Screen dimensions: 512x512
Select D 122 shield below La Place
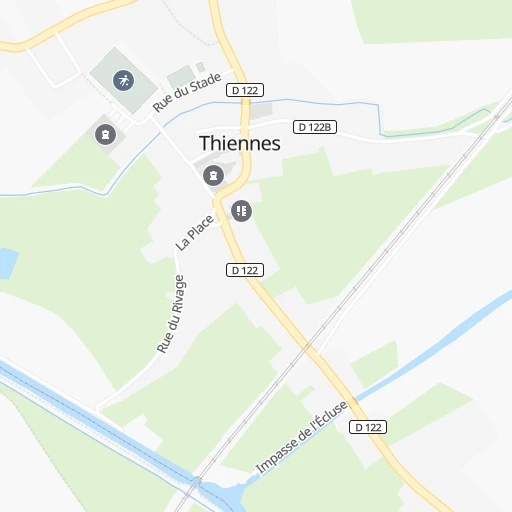pos(245,270)
